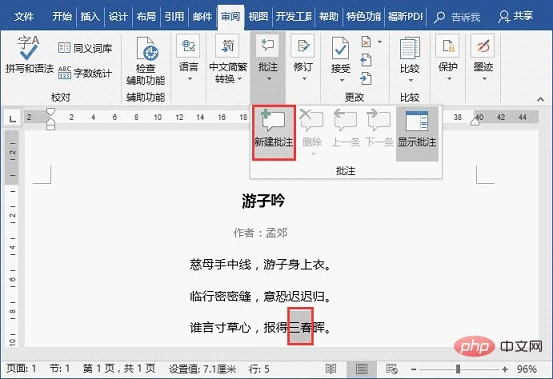Go to Next comment (下一条)
This screenshot has width=553, height=379.
click(x=379, y=128)
